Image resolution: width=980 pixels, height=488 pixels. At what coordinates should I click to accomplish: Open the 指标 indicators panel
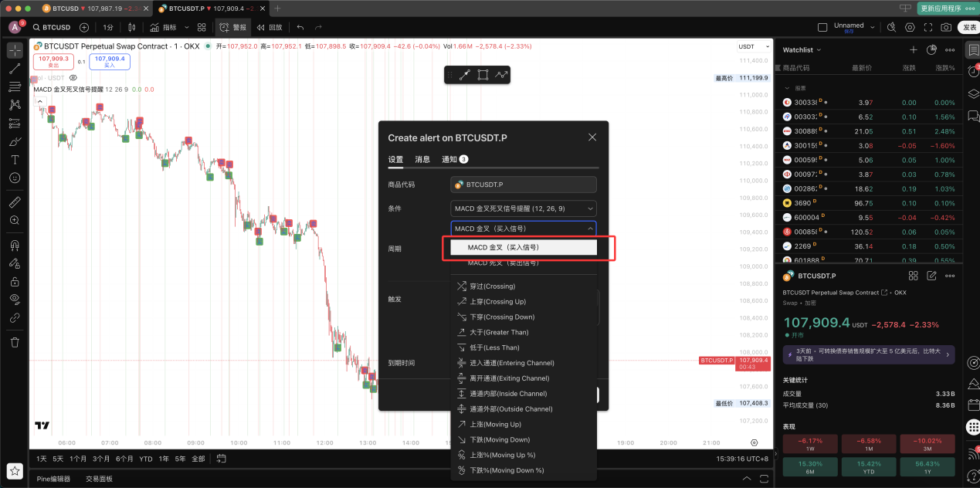click(x=166, y=27)
